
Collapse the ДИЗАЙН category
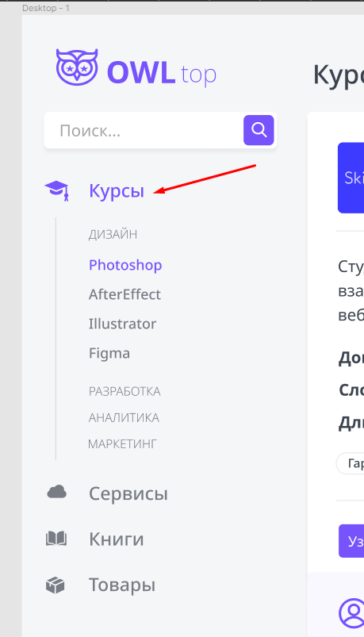(113, 234)
